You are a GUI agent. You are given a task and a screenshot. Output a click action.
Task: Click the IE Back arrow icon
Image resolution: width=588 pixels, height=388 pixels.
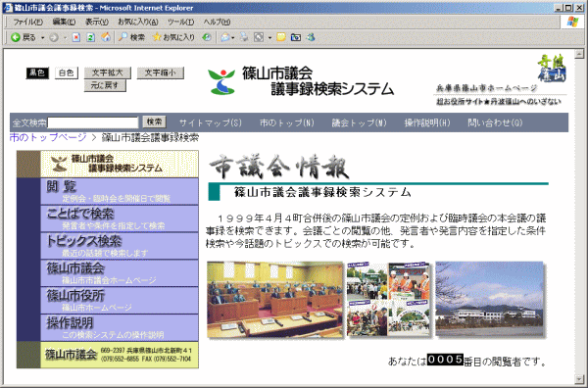16,37
